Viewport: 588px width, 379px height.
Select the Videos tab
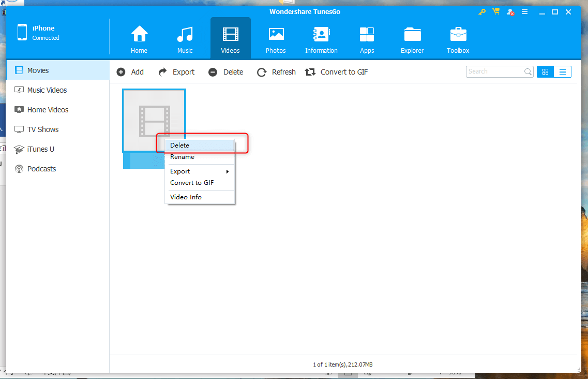click(x=230, y=39)
